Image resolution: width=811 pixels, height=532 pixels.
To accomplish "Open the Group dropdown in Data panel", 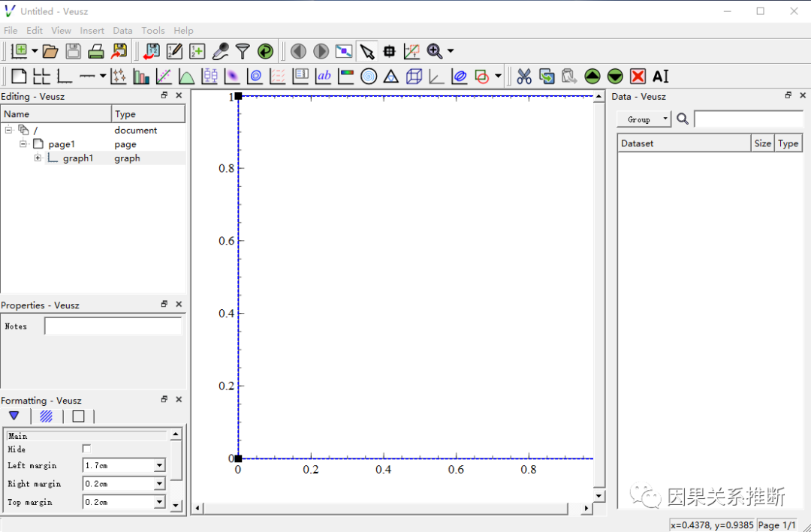I will pyautogui.click(x=644, y=119).
